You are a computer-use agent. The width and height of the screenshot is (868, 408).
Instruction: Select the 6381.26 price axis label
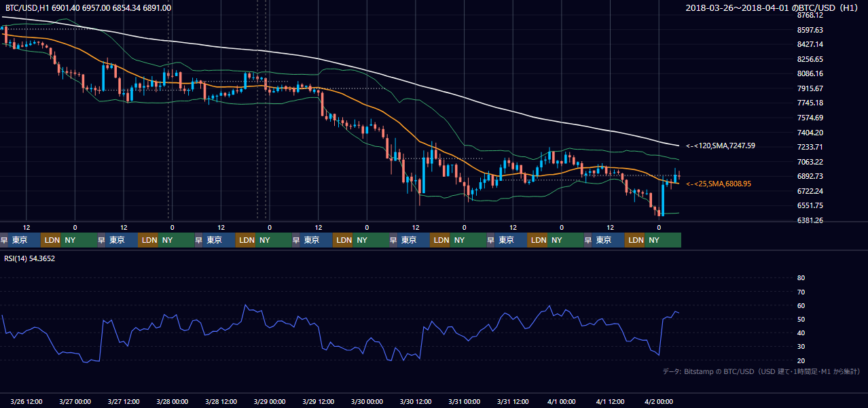810,220
